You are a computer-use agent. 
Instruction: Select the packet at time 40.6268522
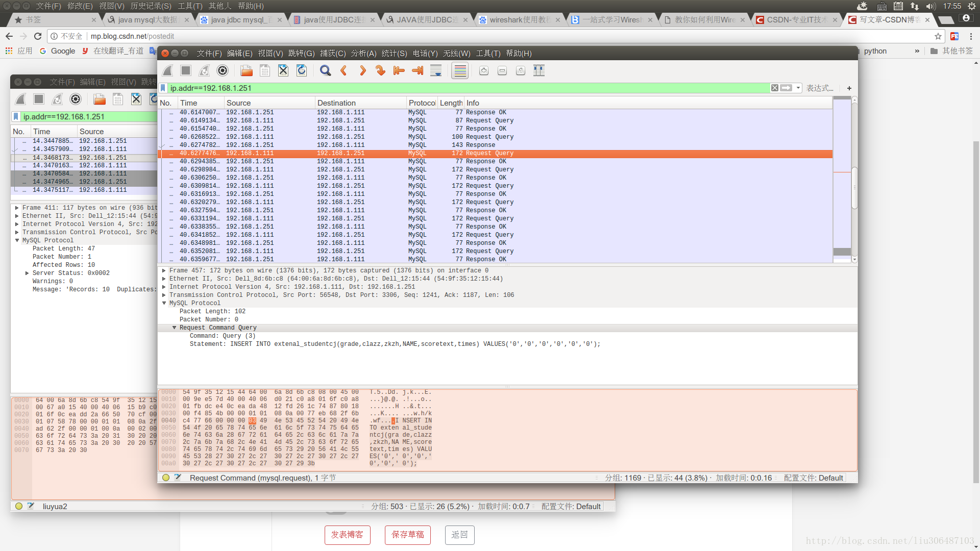point(495,137)
